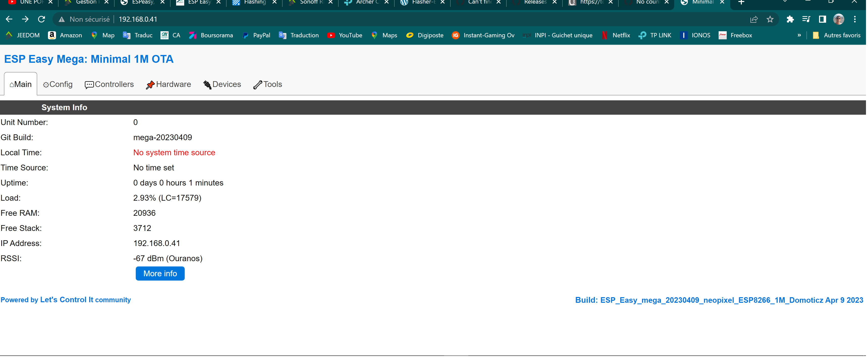The width and height of the screenshot is (868, 363).
Task: Click the More info button
Action: [160, 274]
